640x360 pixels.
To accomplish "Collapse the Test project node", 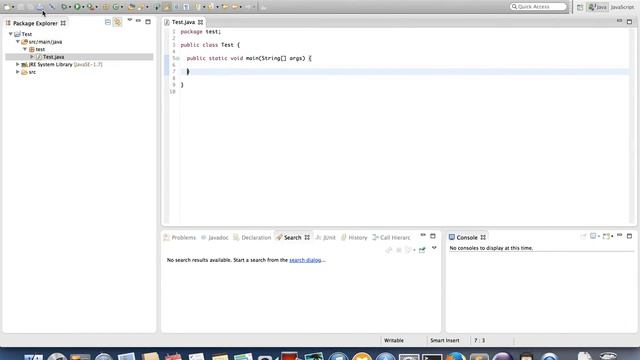I will pyautogui.click(x=11, y=34).
